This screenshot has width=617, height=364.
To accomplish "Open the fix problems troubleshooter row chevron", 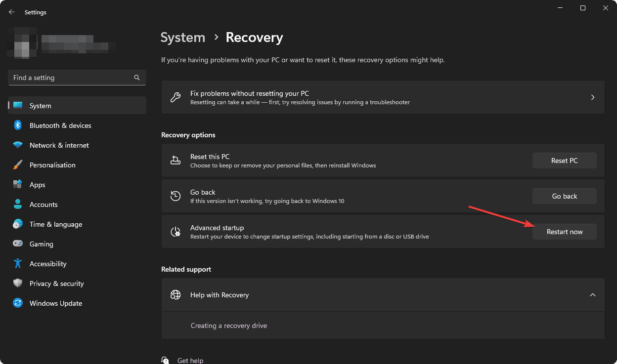I will pyautogui.click(x=592, y=97).
